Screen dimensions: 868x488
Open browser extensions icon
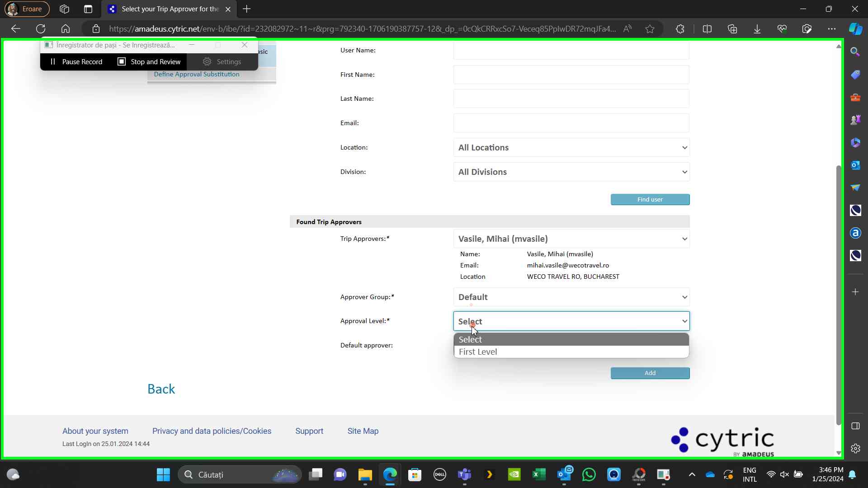point(680,29)
